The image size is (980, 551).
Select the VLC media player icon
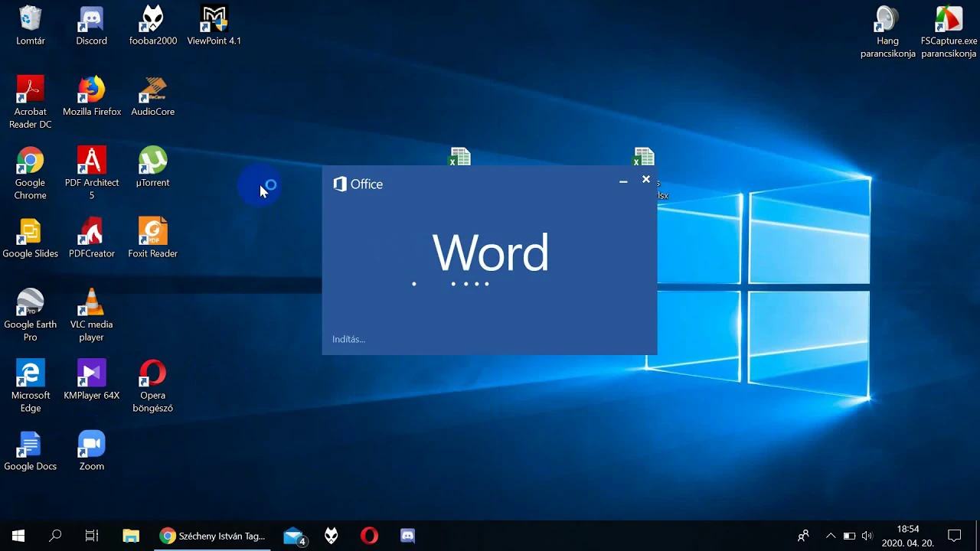[91, 315]
